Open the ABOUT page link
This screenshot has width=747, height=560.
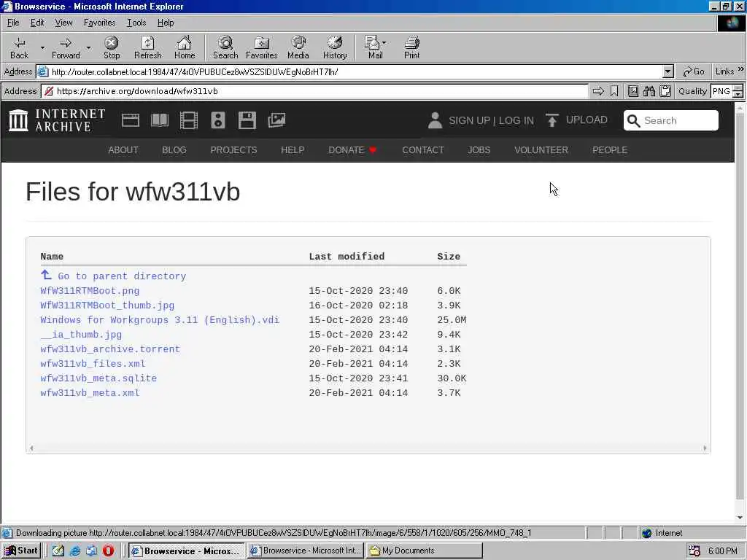(123, 150)
